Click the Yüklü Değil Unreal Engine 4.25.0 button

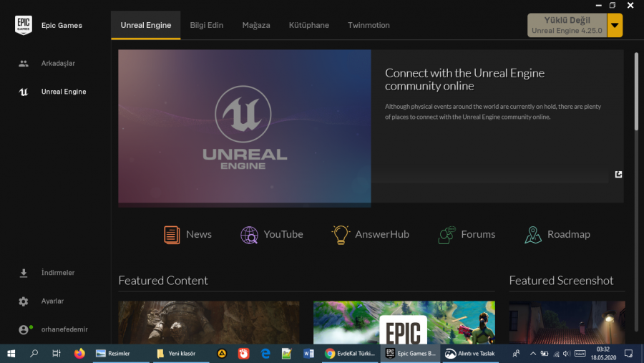(x=567, y=25)
